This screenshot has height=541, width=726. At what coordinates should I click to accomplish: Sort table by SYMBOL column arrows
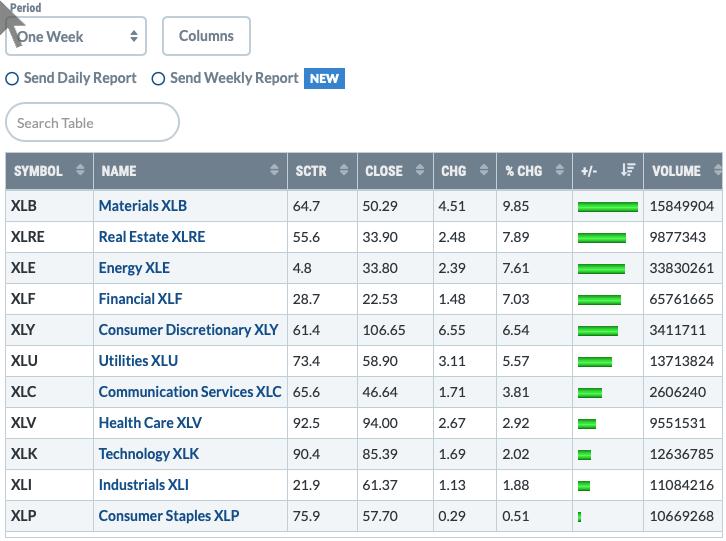click(80, 170)
